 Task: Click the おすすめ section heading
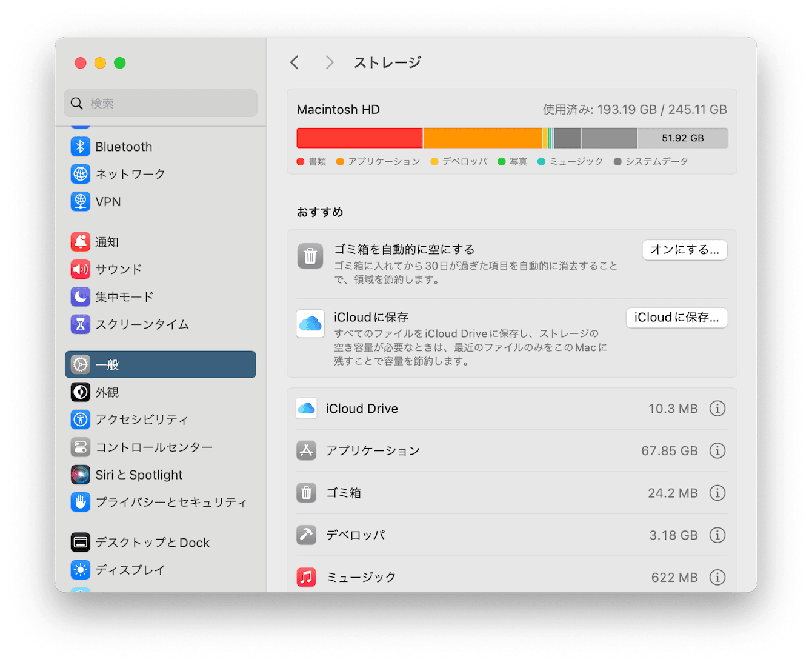[x=320, y=212]
